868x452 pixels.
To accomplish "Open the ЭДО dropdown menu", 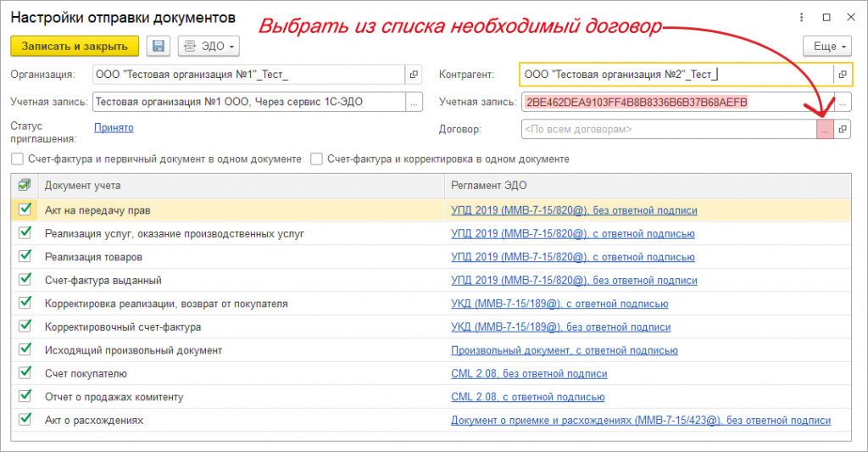I will click(209, 46).
